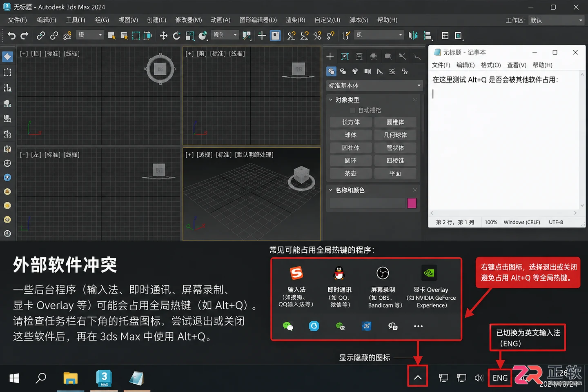The image size is (588, 392).
Task: Select the Systems category icon
Action: (405, 71)
